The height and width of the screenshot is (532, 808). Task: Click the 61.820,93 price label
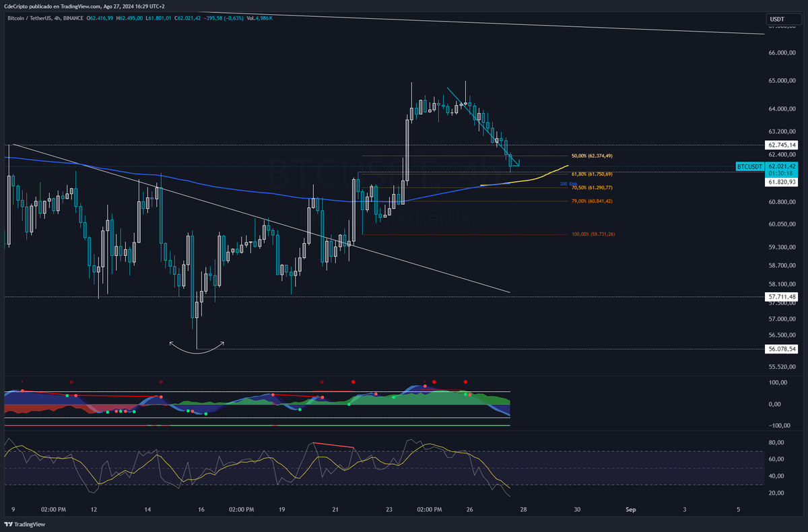point(782,182)
